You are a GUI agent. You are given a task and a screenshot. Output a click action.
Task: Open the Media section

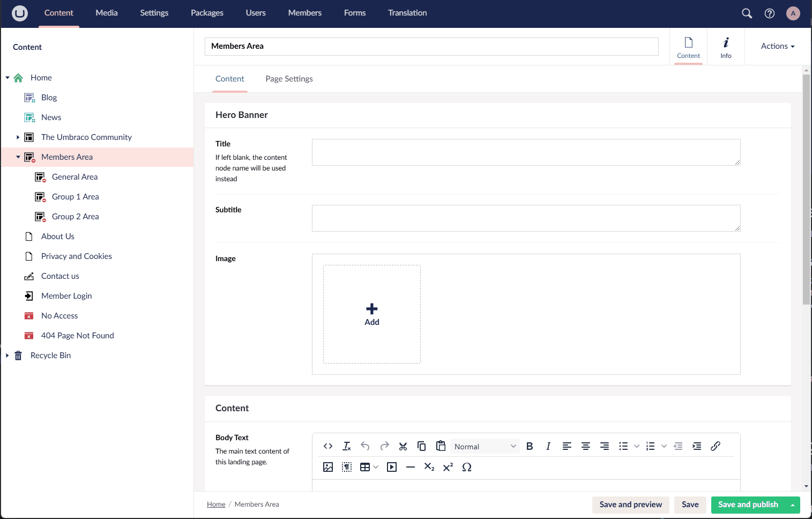pos(107,13)
